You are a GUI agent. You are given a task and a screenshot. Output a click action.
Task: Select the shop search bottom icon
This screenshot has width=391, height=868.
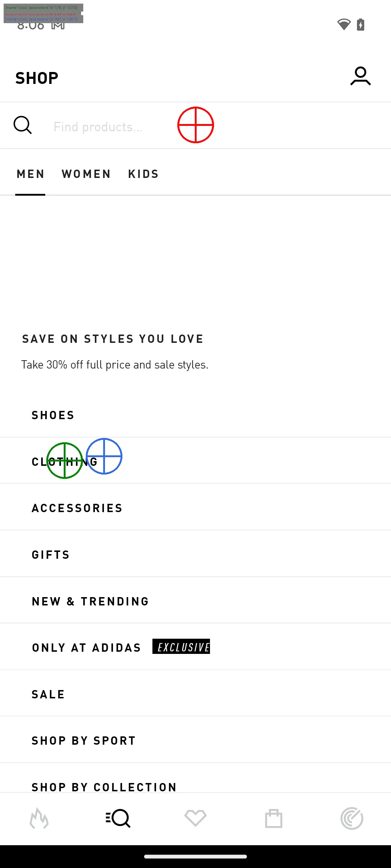(118, 818)
